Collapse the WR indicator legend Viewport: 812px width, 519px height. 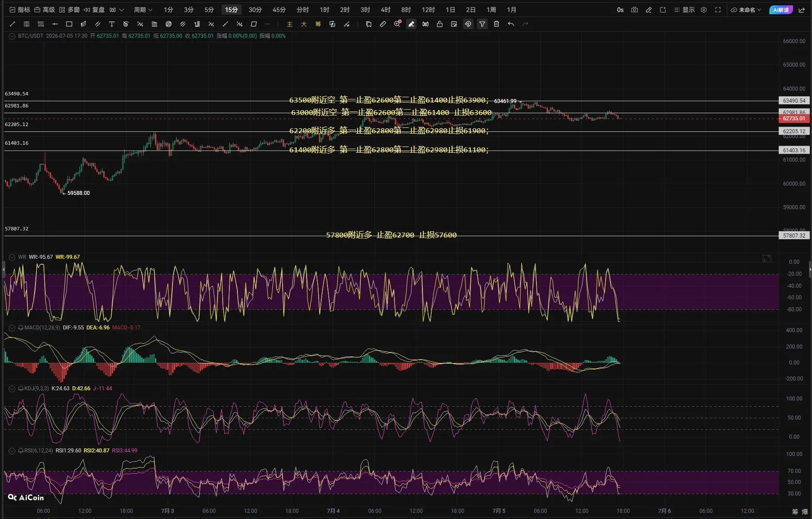[12, 257]
